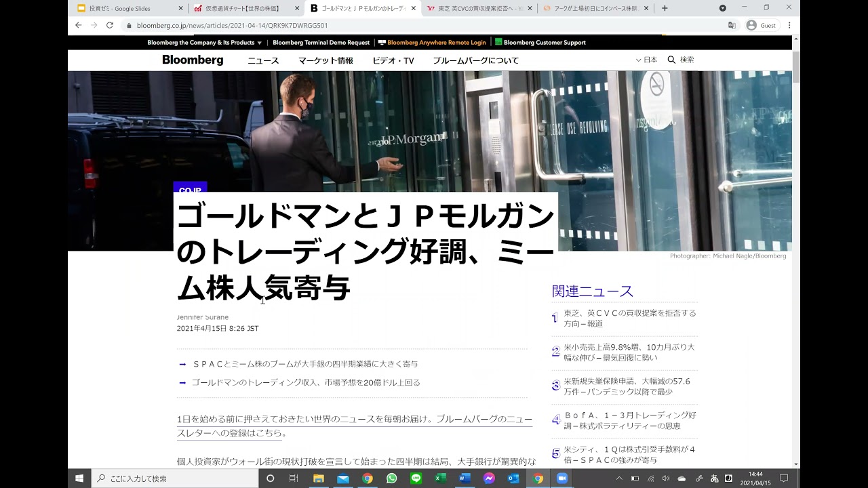Viewport: 868px width, 488px height.
Task: Open LINE from taskbar
Action: [416, 478]
